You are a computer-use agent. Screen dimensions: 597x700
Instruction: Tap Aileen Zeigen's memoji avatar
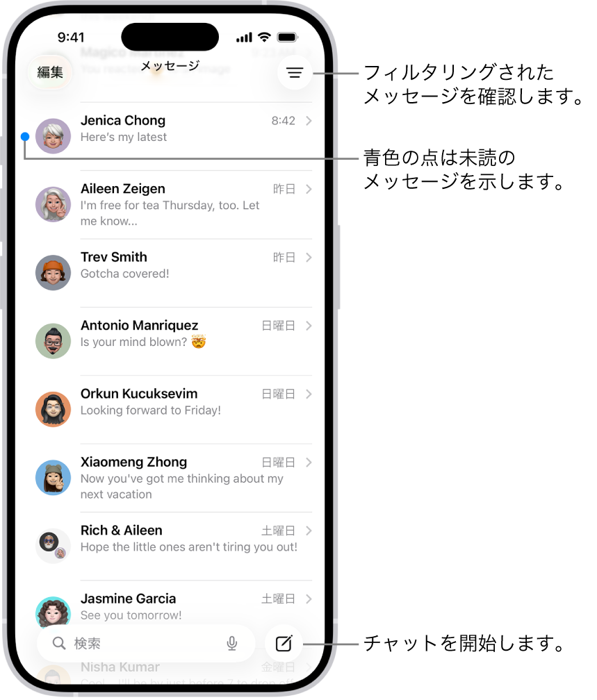(x=54, y=204)
